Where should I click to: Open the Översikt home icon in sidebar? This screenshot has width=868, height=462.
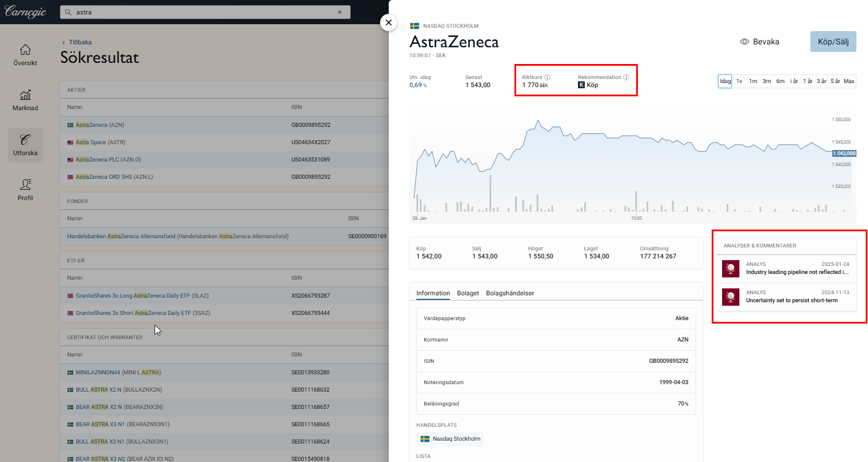coord(25,50)
